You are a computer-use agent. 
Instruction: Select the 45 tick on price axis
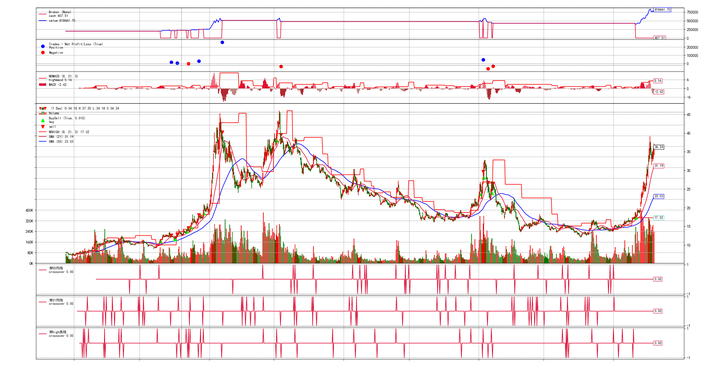pos(689,114)
